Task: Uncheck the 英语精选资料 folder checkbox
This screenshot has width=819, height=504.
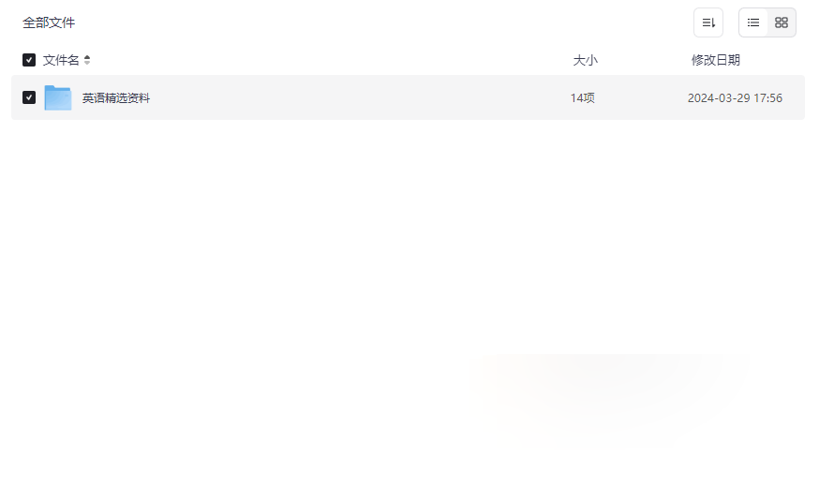Action: click(29, 97)
